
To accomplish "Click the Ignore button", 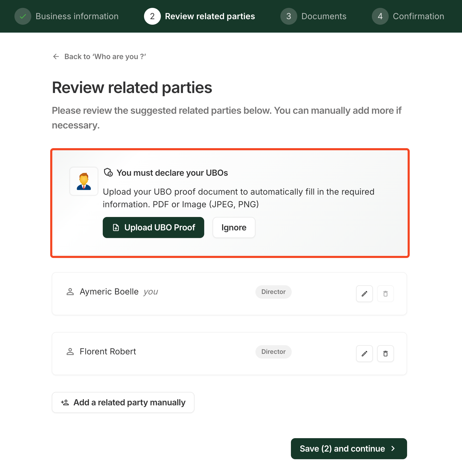I will pos(234,227).
